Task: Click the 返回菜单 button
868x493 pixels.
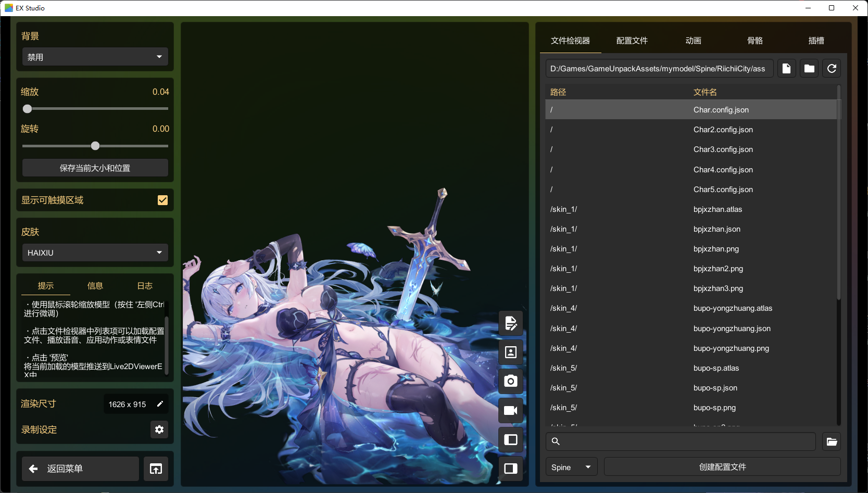Action: coord(80,469)
